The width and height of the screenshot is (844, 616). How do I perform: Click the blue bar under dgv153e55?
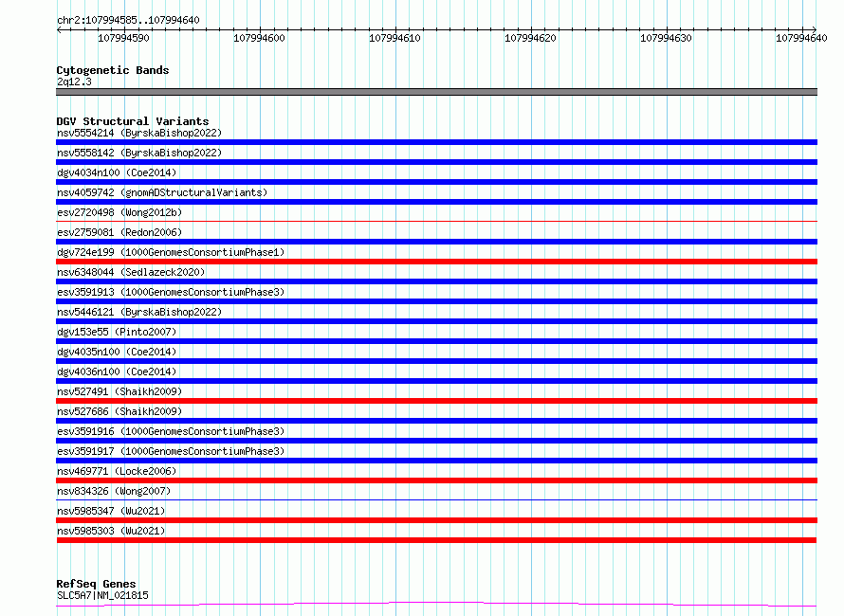pyautogui.click(x=436, y=341)
